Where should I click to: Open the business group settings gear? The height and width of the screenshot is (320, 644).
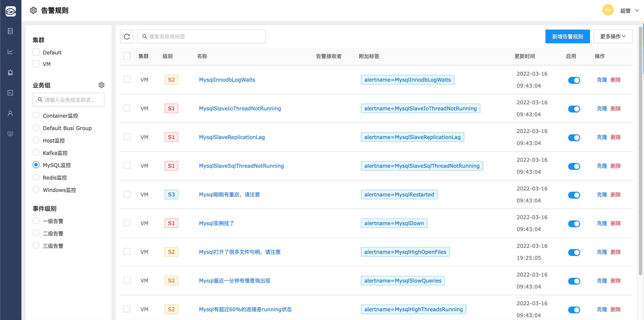click(x=101, y=85)
